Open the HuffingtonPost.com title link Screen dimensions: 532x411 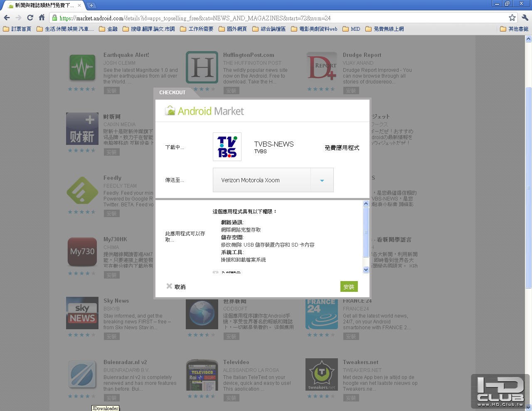249,55
